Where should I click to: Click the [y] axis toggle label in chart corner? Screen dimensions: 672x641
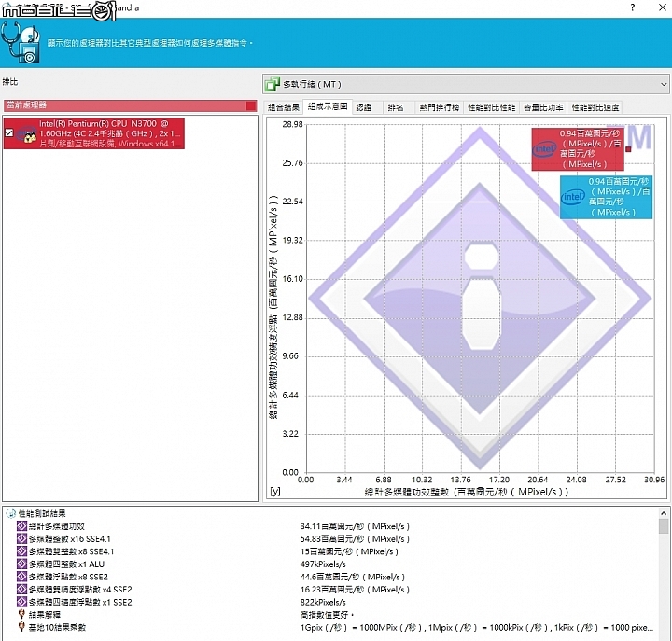point(275,491)
